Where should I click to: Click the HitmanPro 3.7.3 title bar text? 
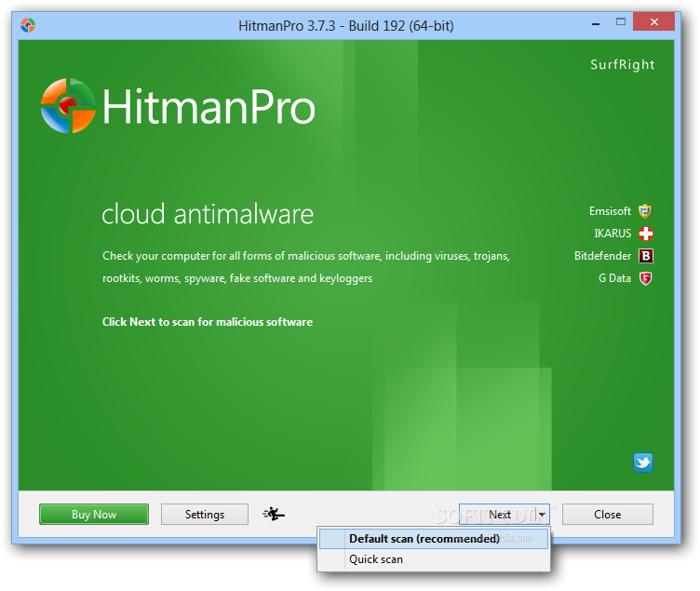(345, 26)
